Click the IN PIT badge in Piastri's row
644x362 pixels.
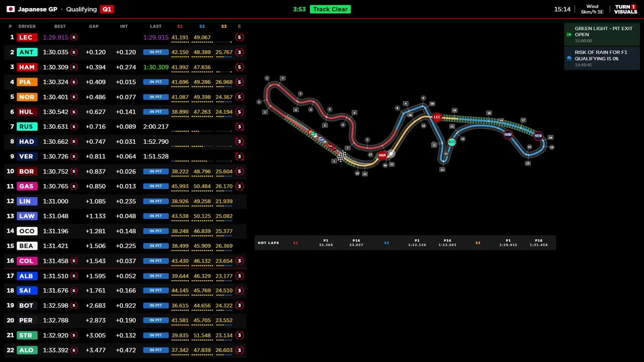155,82
